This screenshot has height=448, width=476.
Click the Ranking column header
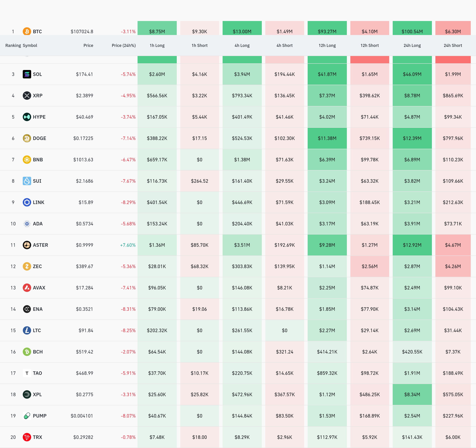[x=13, y=45]
